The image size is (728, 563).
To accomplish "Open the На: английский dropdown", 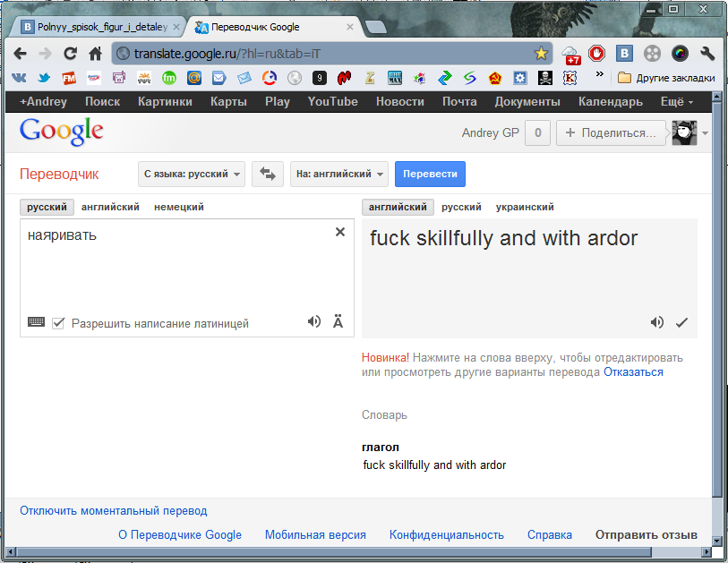I will pos(339,174).
